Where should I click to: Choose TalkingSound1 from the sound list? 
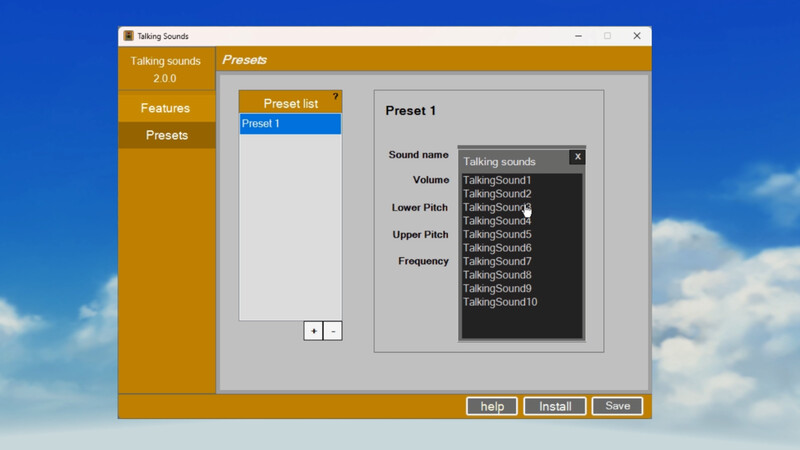click(497, 180)
